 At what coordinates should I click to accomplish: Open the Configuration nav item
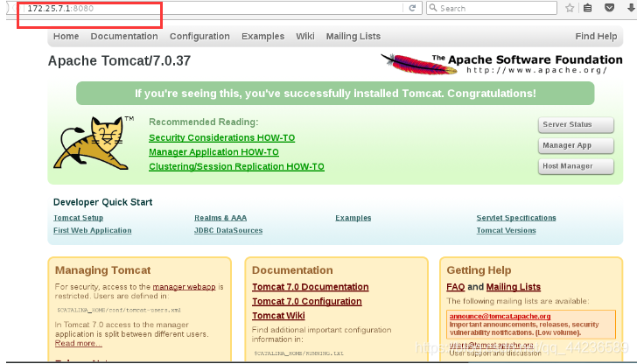tap(199, 36)
